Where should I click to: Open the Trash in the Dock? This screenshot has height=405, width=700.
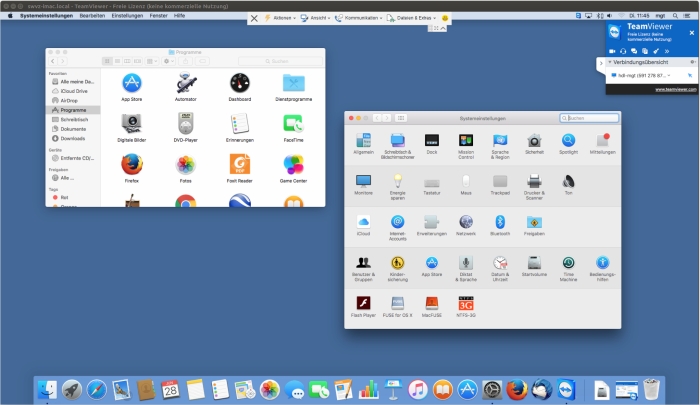coord(651,390)
